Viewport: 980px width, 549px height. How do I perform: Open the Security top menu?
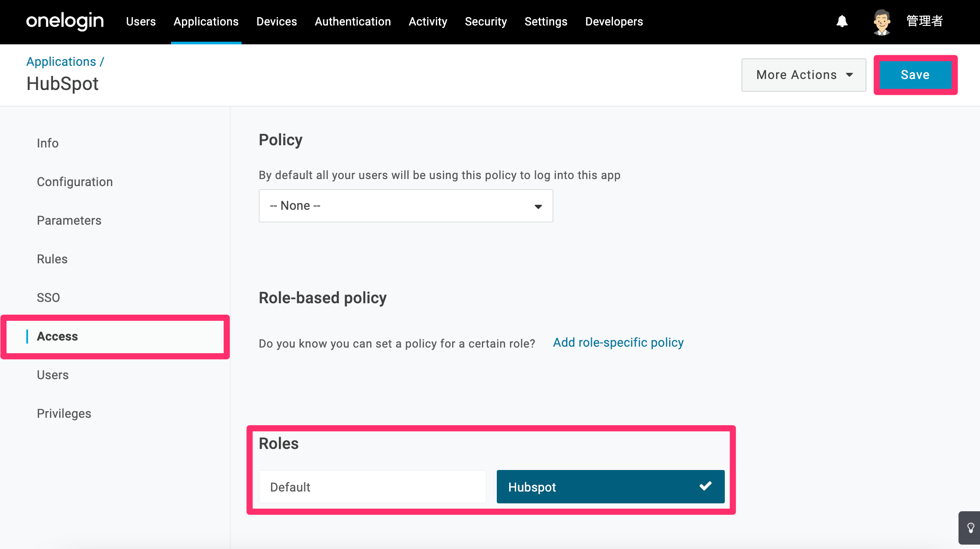pos(486,22)
